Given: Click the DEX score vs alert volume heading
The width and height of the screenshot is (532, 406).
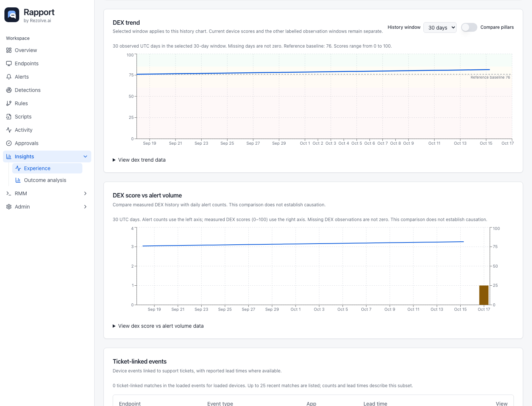Looking at the screenshot, I should 147,195.
